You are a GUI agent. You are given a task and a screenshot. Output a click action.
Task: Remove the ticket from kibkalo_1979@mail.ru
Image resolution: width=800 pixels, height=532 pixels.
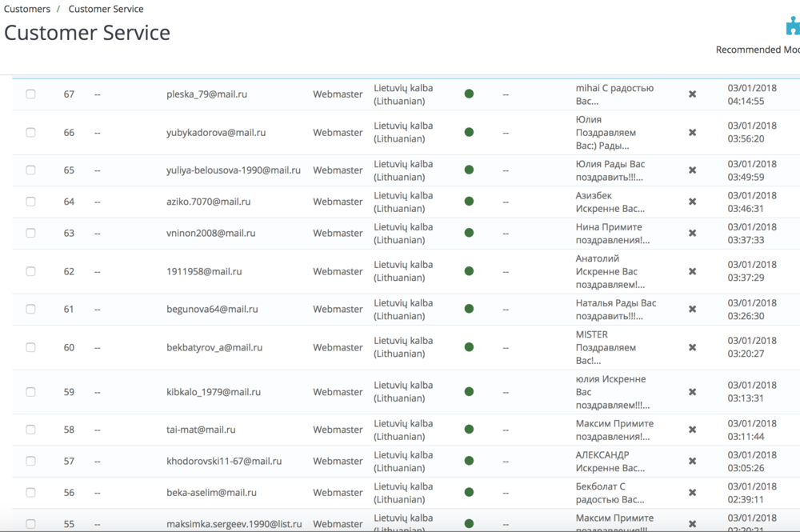point(691,392)
